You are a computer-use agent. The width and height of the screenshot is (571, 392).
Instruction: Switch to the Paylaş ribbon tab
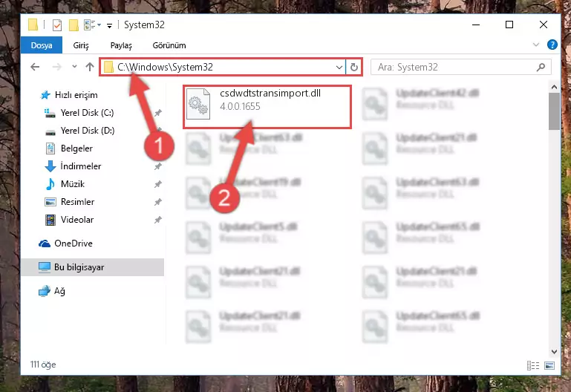coord(121,45)
